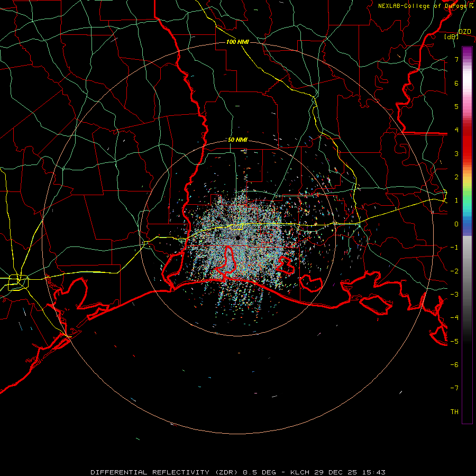Image resolution: width=476 pixels, height=476 pixels.
Task: Click the "50 NMI" range ring label
Action: (237, 140)
